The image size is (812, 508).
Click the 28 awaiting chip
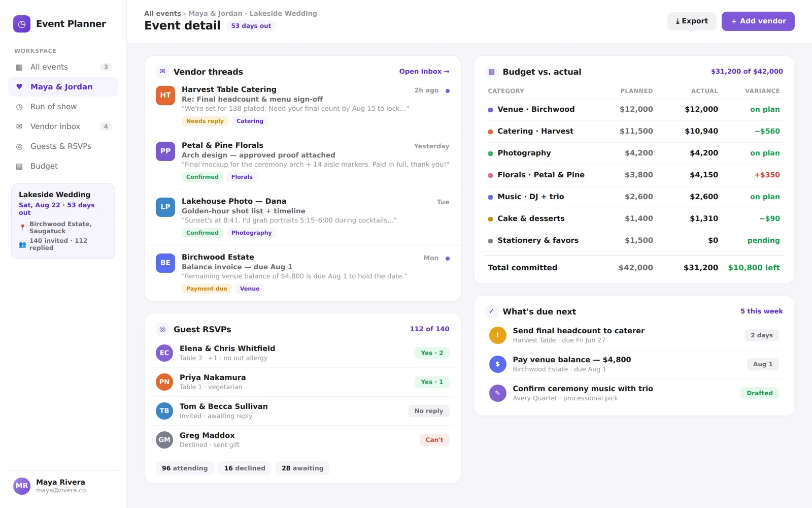tap(302, 468)
